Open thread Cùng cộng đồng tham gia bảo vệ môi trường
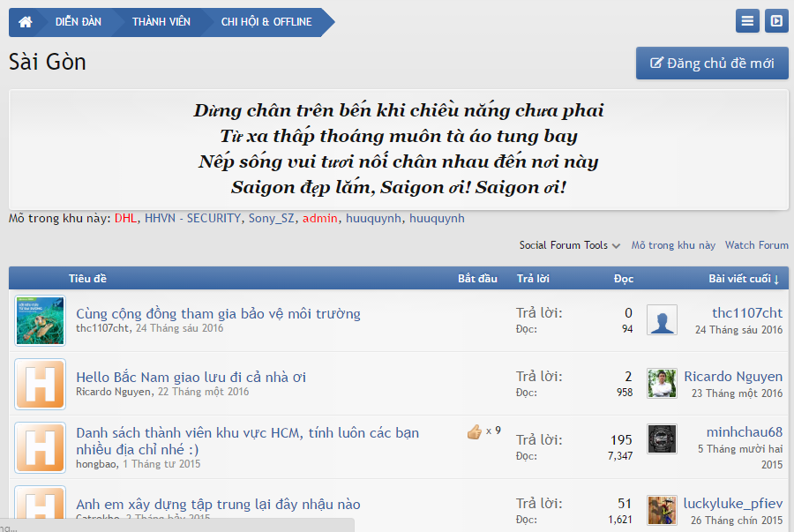 point(218,313)
